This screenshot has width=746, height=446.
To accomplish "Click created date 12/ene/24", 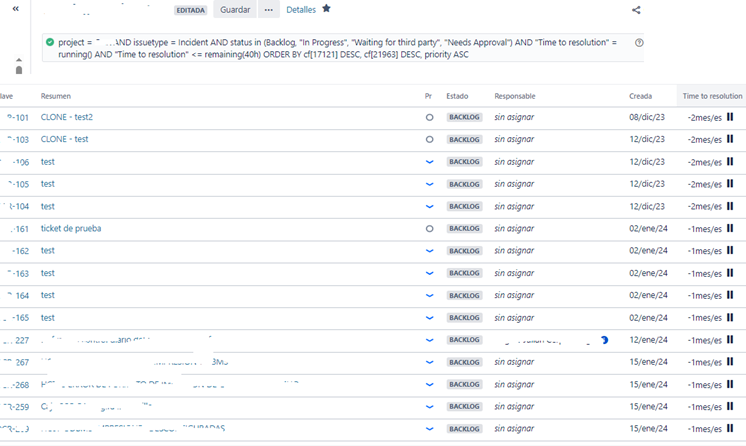I will pyautogui.click(x=648, y=340).
